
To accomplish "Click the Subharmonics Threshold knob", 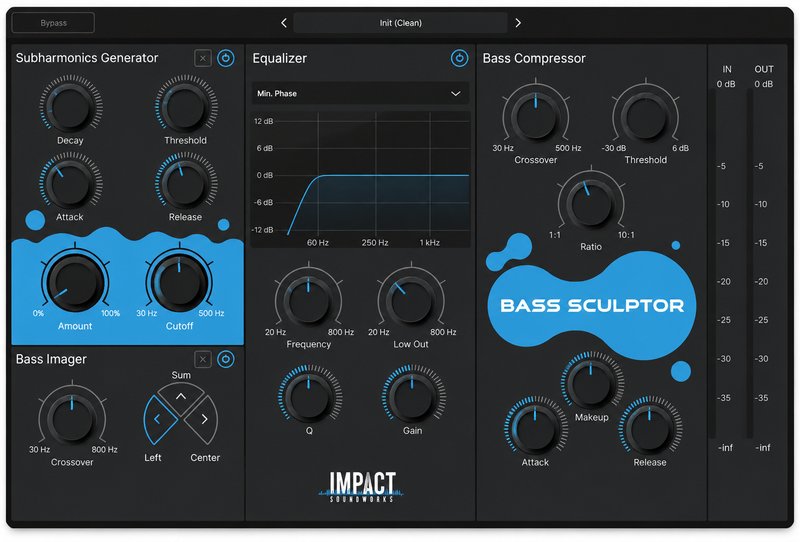I will 186,106.
